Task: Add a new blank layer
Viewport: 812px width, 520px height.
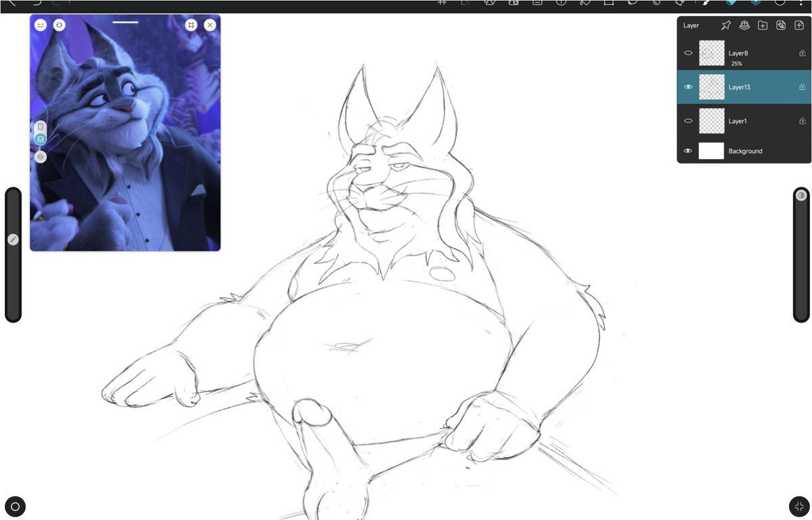Action: (x=799, y=26)
